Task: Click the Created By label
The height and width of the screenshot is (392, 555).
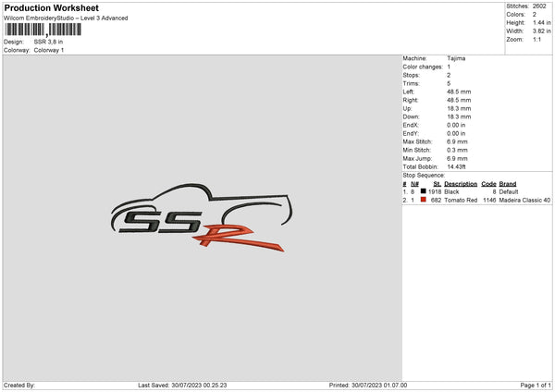Action: click(x=19, y=385)
